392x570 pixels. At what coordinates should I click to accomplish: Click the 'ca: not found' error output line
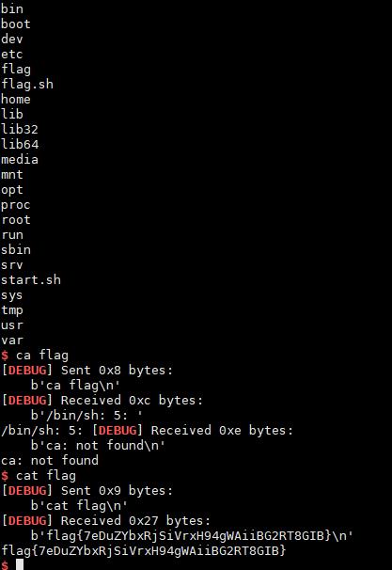click(50, 461)
